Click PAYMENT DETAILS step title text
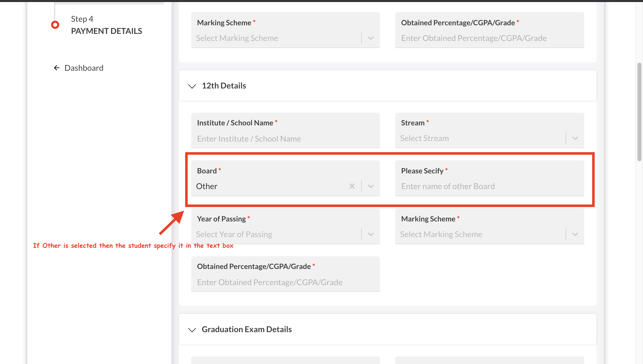This screenshot has height=364, width=643. (x=106, y=31)
